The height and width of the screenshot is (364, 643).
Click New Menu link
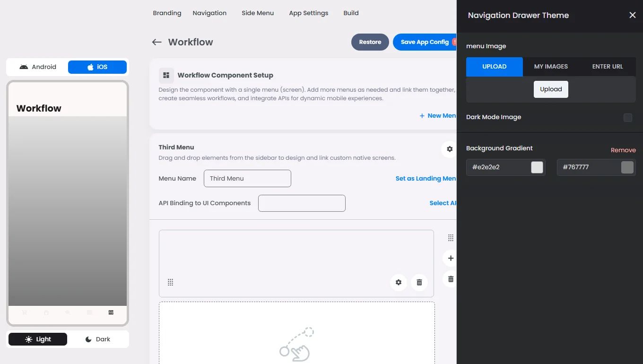pos(438,116)
